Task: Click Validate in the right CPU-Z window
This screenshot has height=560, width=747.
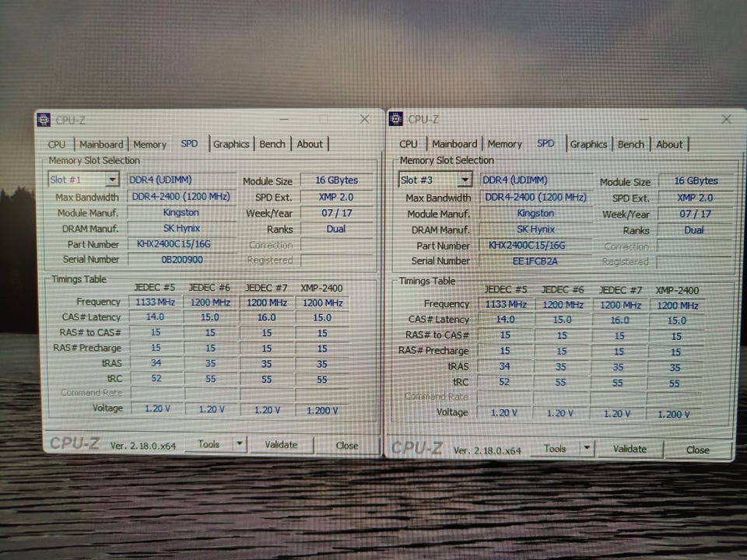Action: coord(630,449)
